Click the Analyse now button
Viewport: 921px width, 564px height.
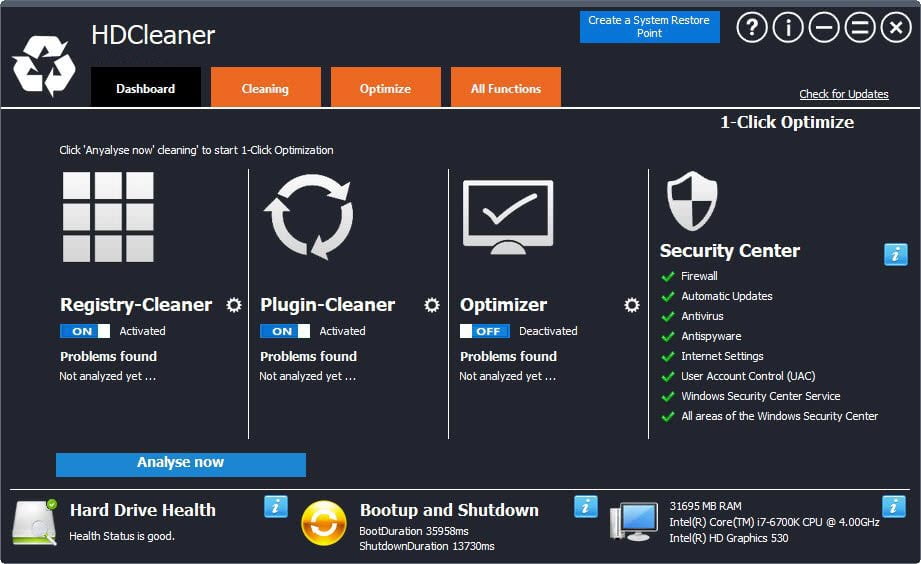click(x=181, y=464)
